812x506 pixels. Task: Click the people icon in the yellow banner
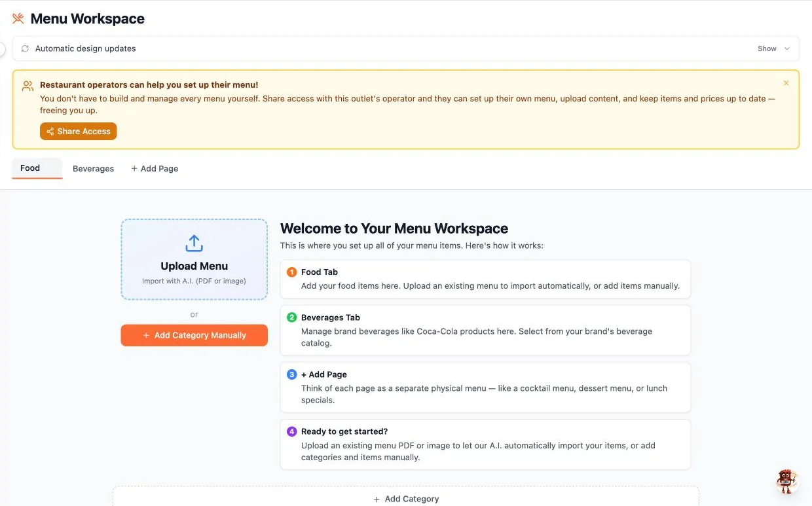28,86
